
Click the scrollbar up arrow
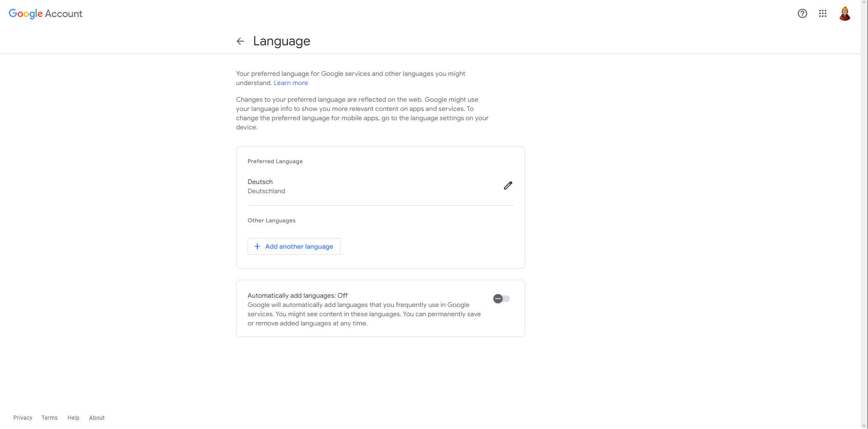[x=864, y=3]
